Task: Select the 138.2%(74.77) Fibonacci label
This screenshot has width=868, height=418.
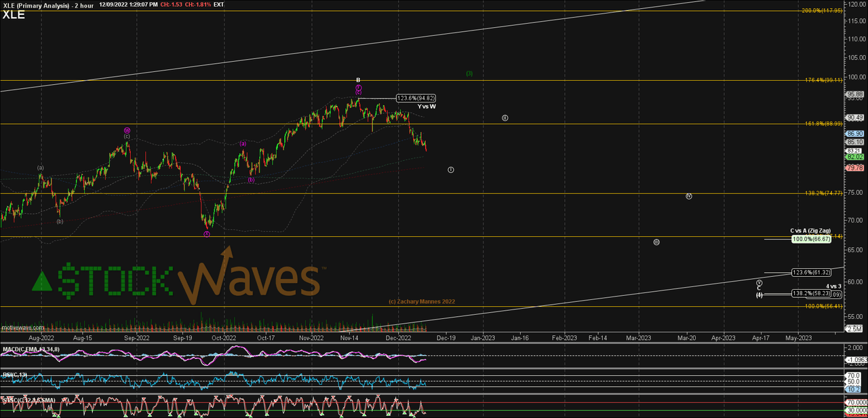Action: (822, 193)
